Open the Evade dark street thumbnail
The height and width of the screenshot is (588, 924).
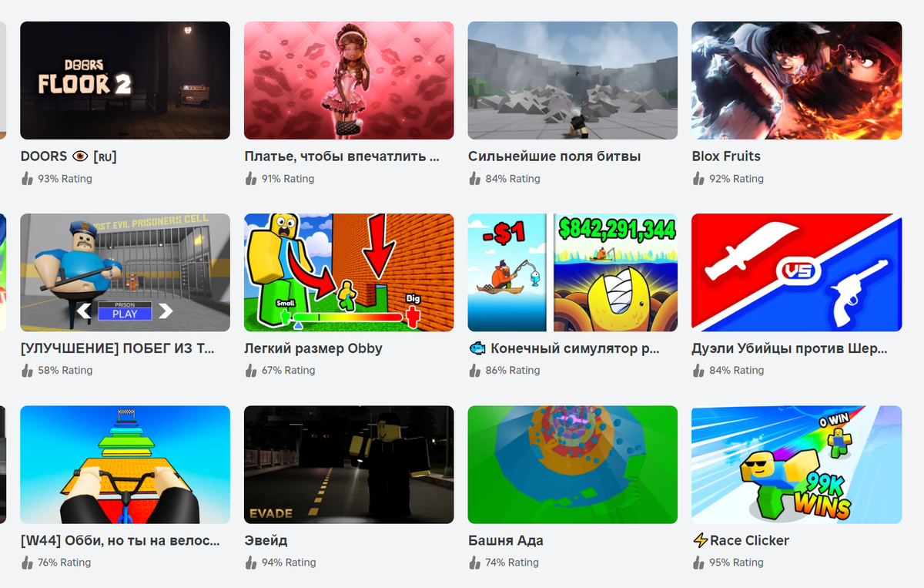coord(349,465)
